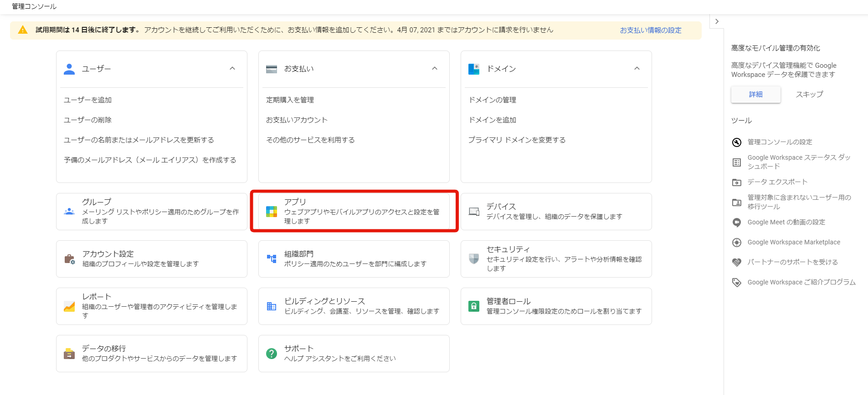Viewport: 868px width, 395px height.
Task: Click the Domains icon
Action: pos(474,69)
